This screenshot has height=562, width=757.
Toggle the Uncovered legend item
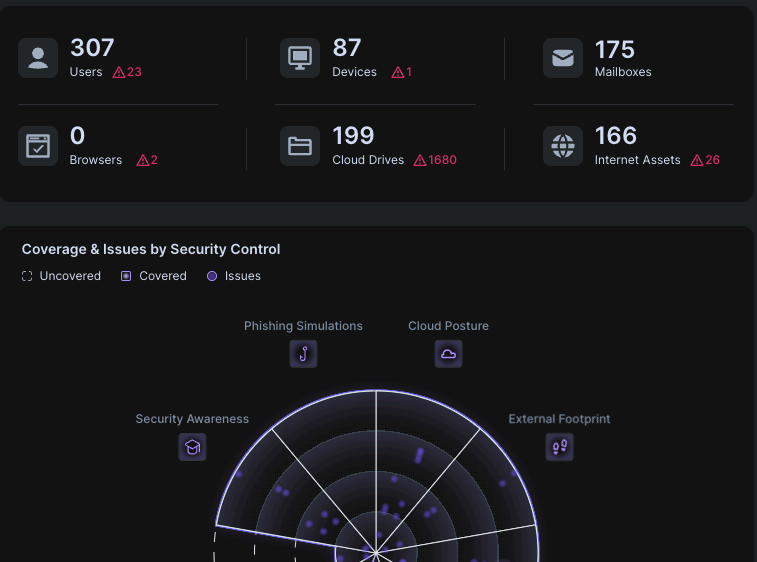pyautogui.click(x=61, y=276)
